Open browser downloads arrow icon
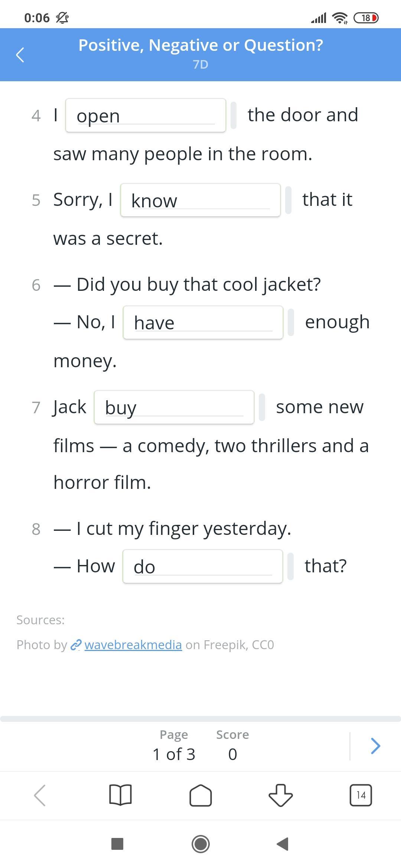401x868 pixels. [x=280, y=795]
